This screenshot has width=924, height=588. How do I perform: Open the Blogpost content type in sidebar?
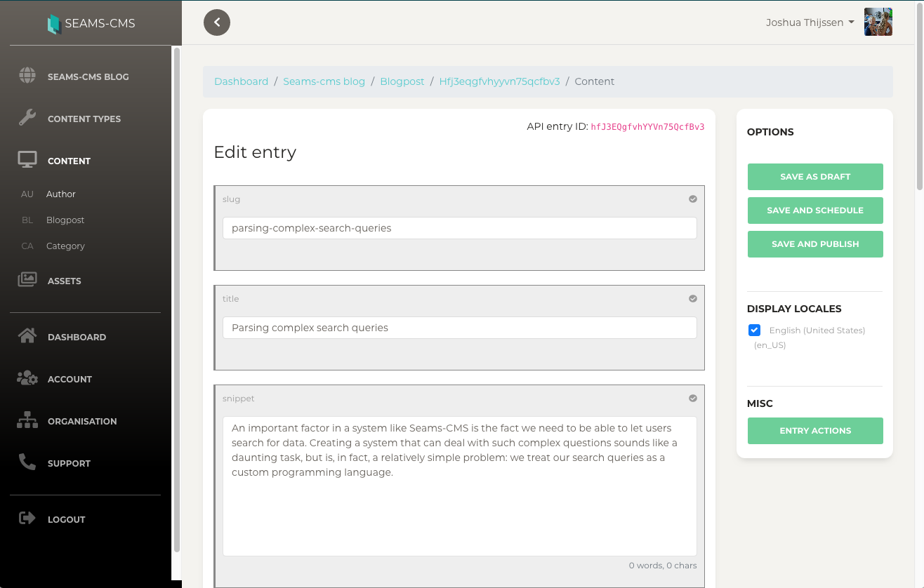coord(65,220)
